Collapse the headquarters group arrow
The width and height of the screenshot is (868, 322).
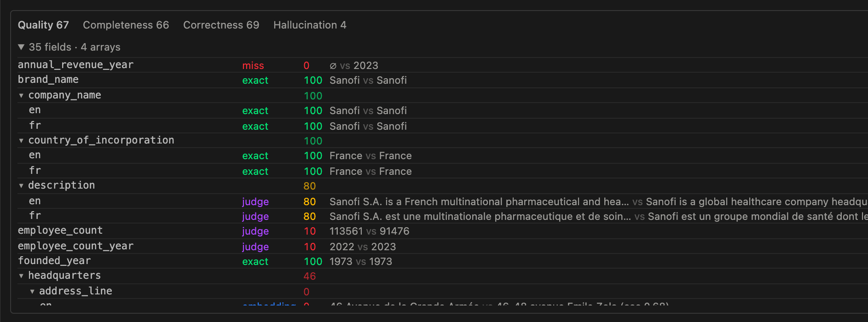[x=21, y=276]
